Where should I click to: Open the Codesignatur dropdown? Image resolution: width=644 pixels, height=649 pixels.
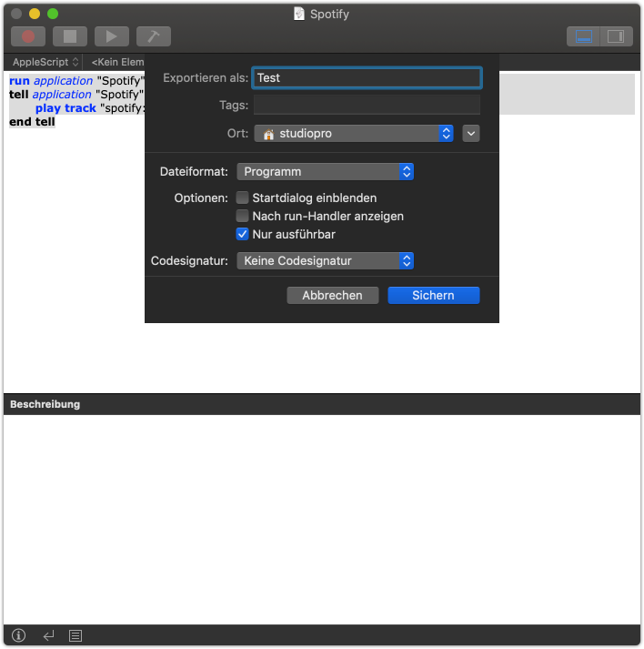[x=325, y=261]
